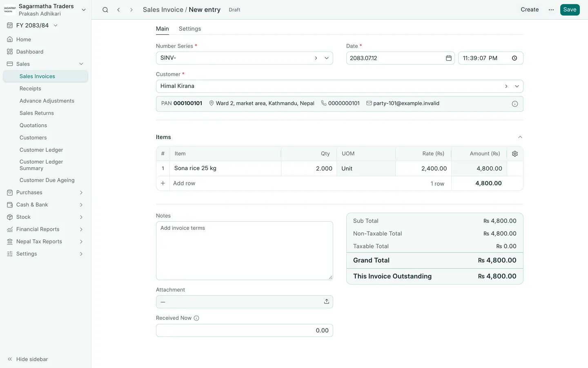The width and height of the screenshot is (588, 368).
Task: Open the items table column settings gear
Action: tap(515, 154)
